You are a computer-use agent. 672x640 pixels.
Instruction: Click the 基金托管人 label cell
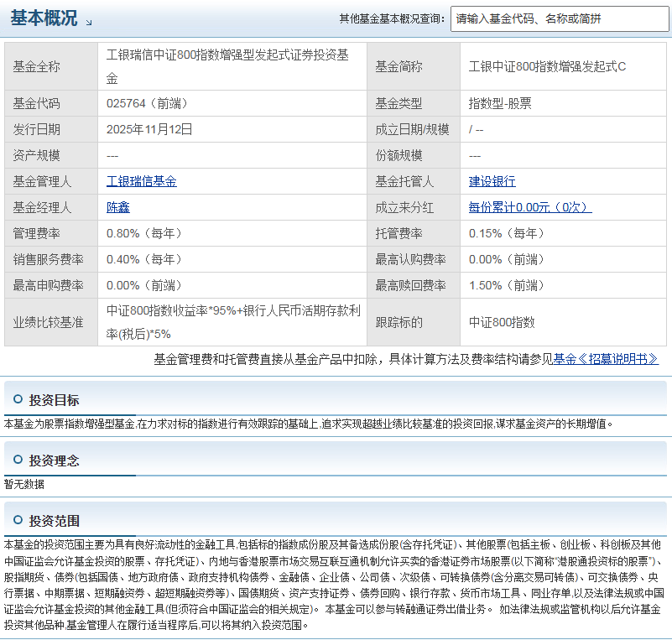414,181
